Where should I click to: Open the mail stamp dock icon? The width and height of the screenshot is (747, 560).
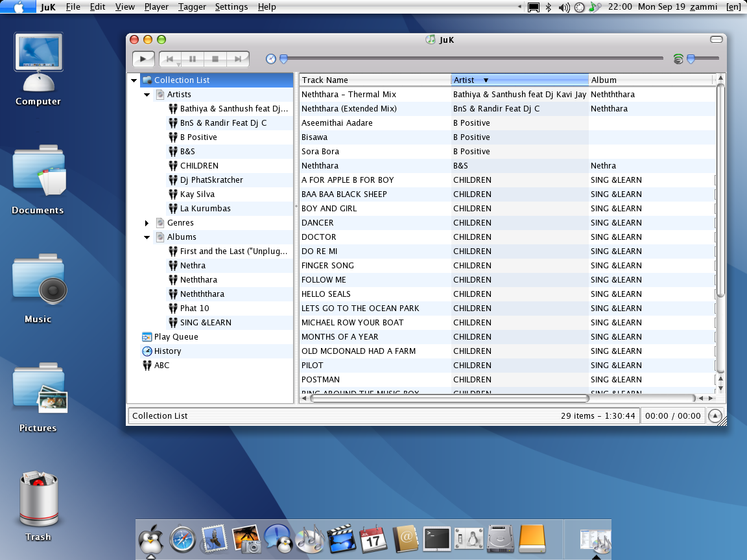215,539
